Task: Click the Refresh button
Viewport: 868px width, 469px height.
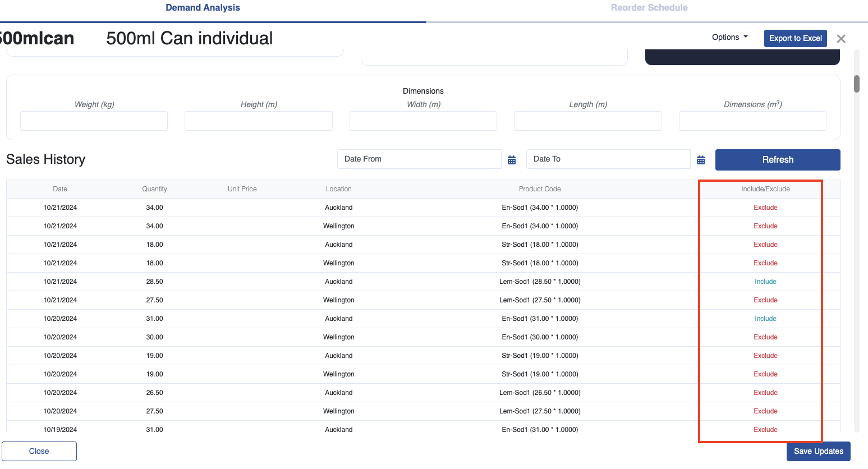Action: click(x=778, y=160)
